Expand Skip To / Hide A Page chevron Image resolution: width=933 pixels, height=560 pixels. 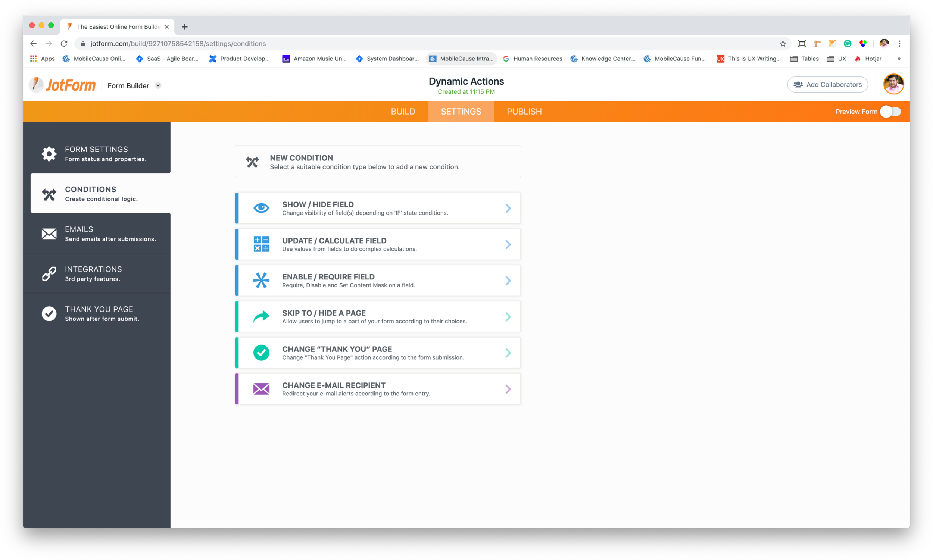508,317
